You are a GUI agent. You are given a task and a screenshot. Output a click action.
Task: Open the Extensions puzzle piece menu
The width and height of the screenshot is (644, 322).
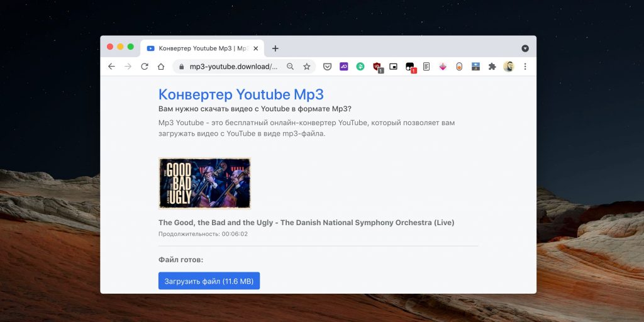492,67
